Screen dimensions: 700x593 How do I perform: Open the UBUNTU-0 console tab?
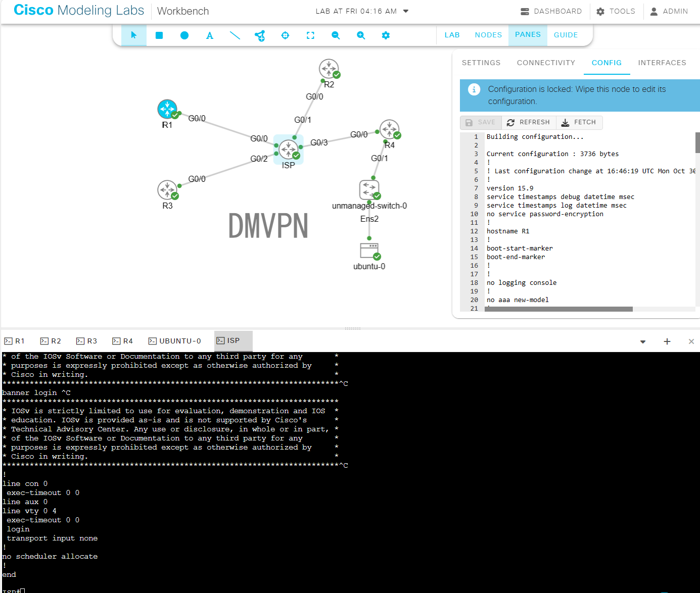pyautogui.click(x=175, y=341)
